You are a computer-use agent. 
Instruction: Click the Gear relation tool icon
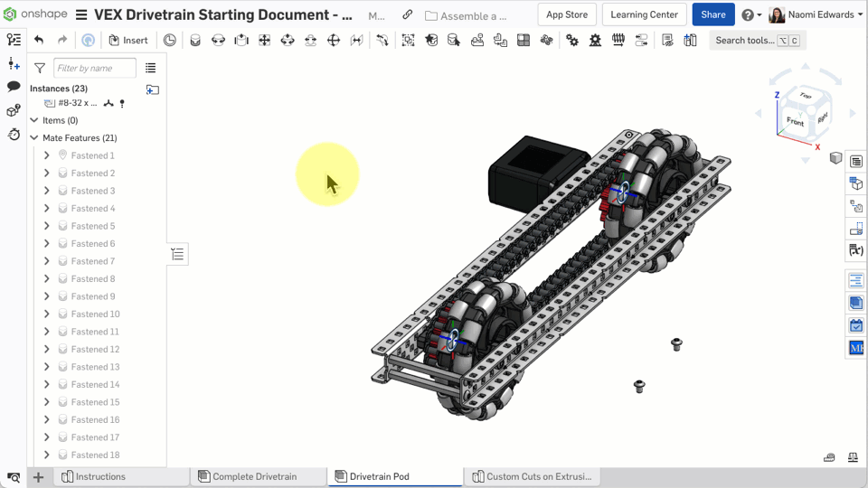pos(571,40)
